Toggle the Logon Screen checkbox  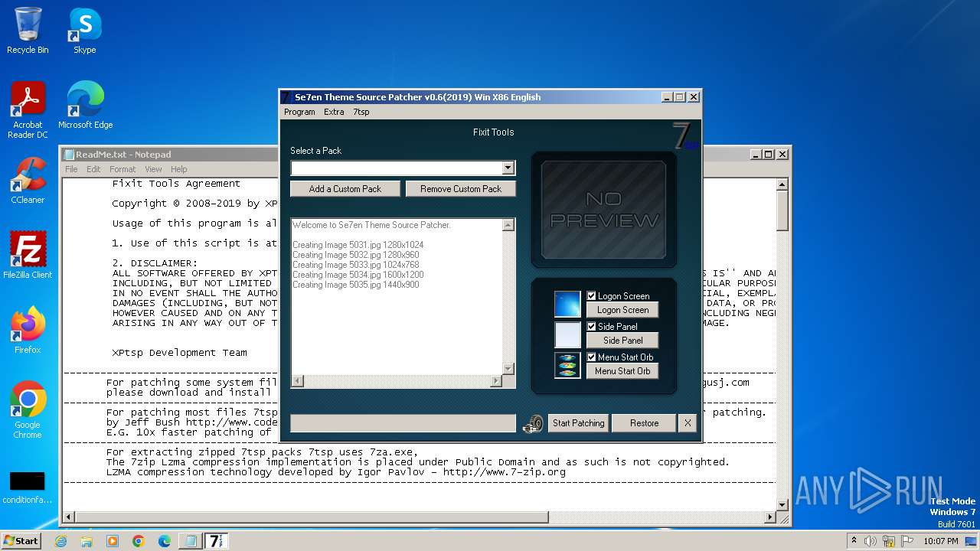pos(591,296)
